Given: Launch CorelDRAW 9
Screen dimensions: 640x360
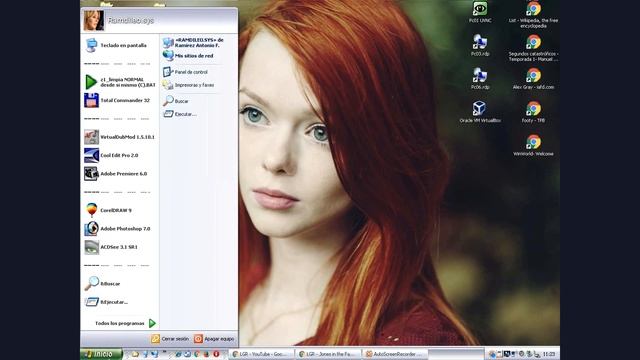Looking at the screenshot, I should click(x=120, y=210).
